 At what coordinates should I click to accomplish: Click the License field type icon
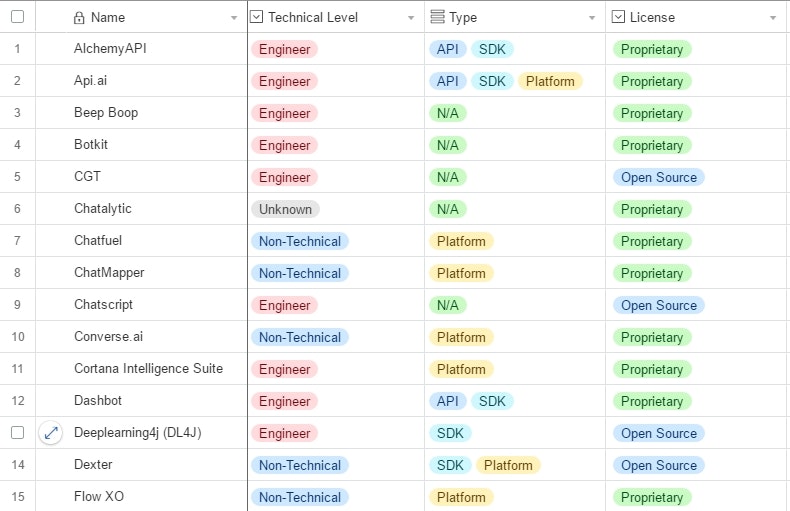[x=618, y=17]
